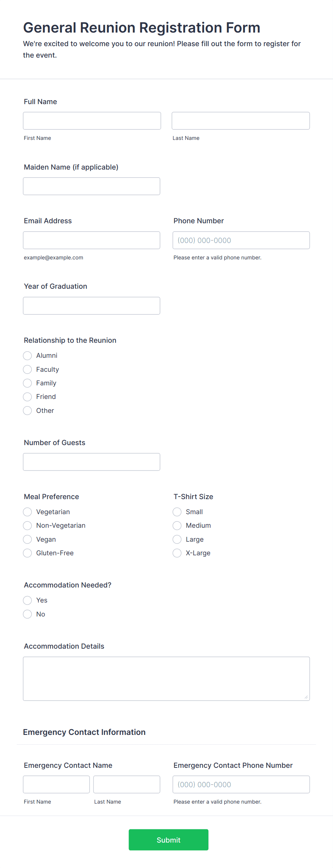Viewport: 333px width, 868px height.
Task: Select Gluten-Free meal preference
Action: point(27,553)
